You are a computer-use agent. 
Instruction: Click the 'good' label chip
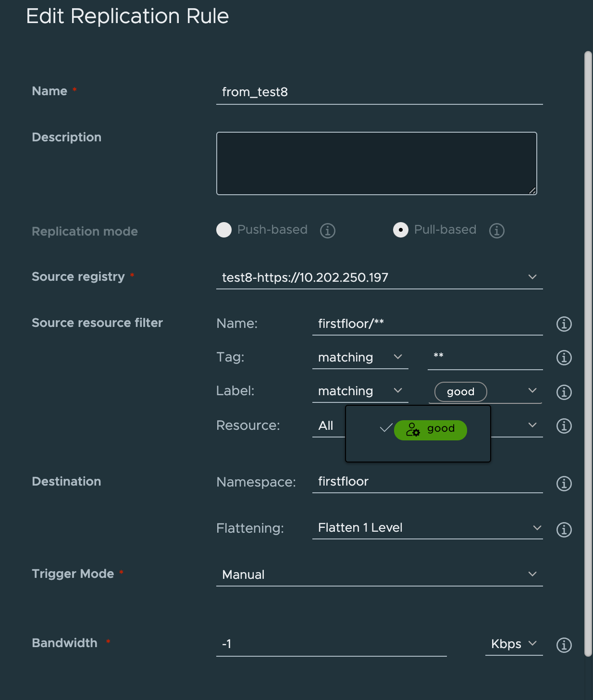459,391
